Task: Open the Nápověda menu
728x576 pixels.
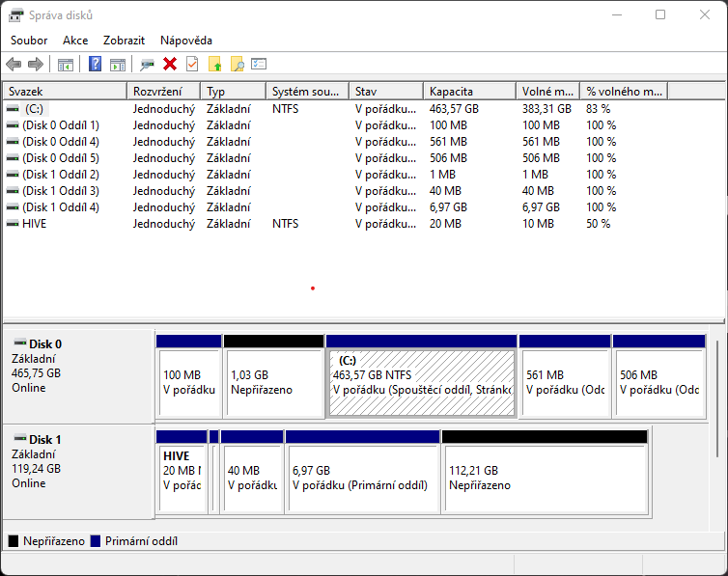Action: (x=186, y=41)
